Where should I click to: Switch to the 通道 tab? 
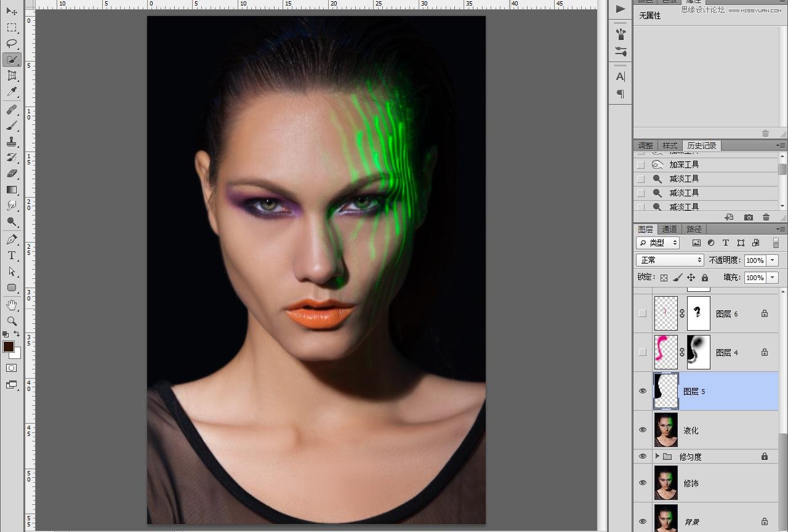pyautogui.click(x=669, y=229)
